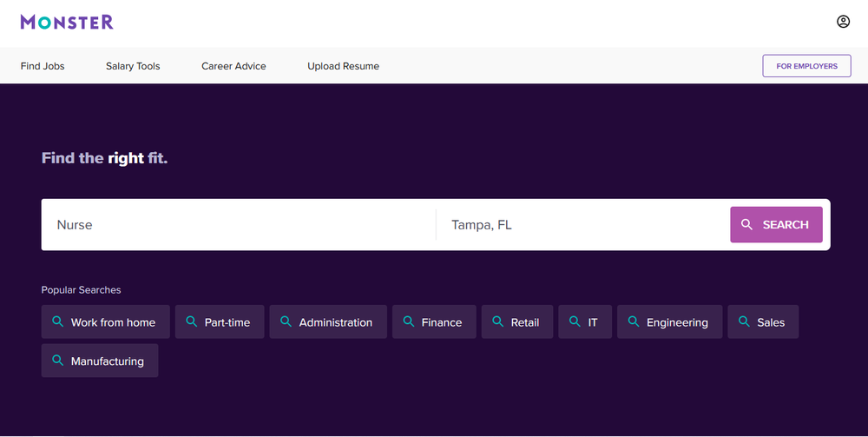Select the Engineering label
The height and width of the screenshot is (437, 868).
point(677,322)
